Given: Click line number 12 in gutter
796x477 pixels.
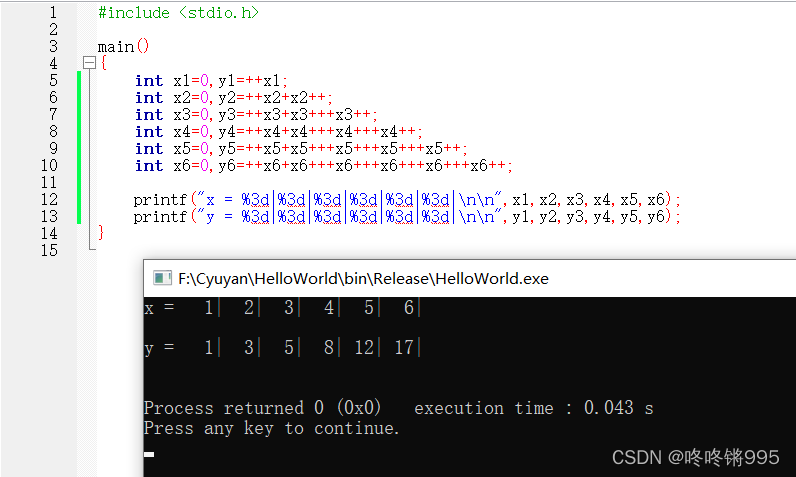Looking at the screenshot, I should 49,199.
